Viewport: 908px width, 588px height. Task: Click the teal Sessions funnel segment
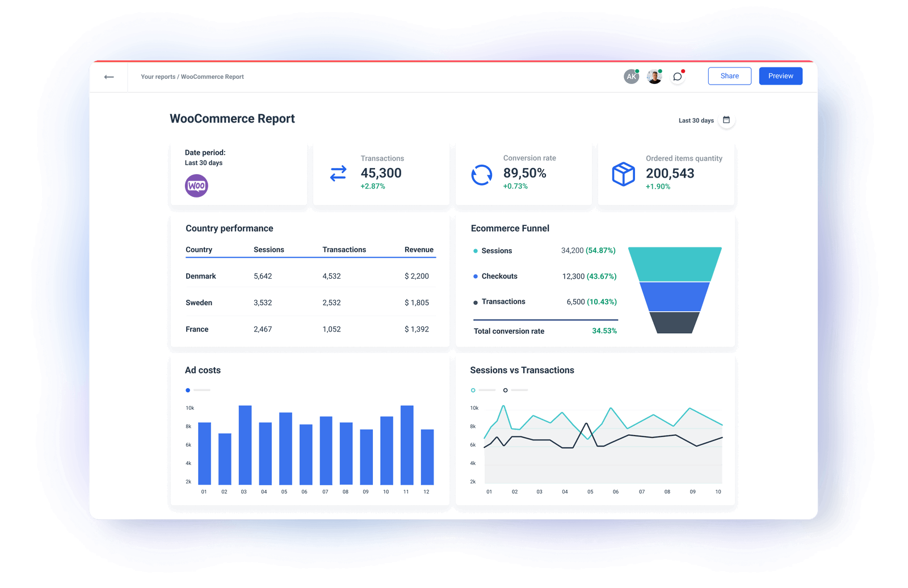[x=675, y=264]
